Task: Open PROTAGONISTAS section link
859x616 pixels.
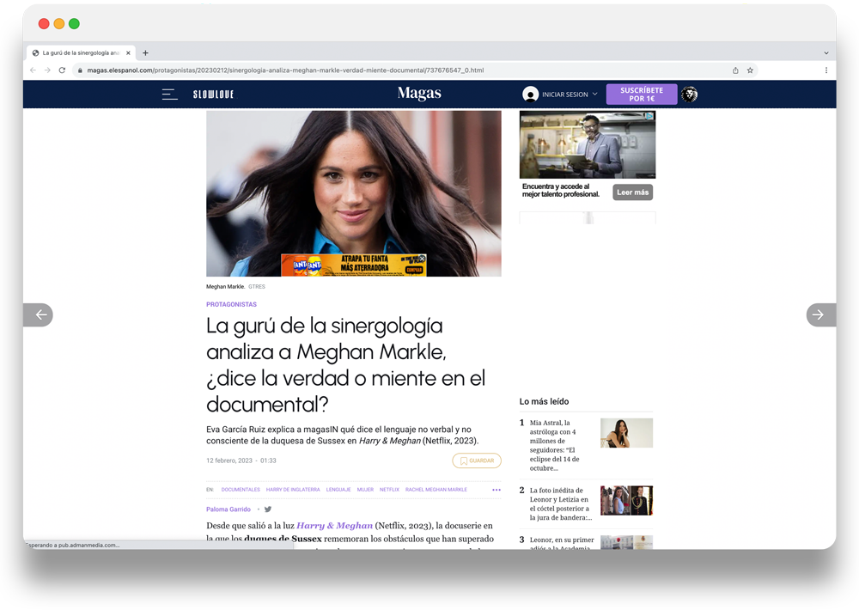Action: (x=231, y=304)
